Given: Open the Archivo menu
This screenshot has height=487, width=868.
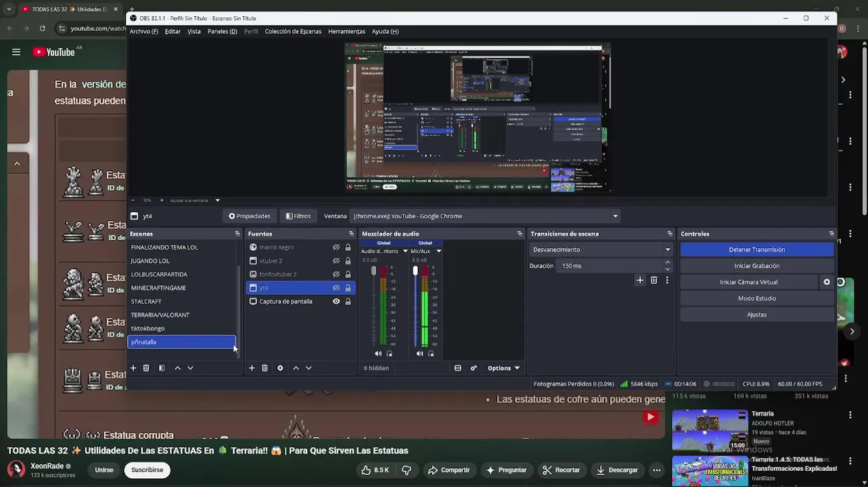Looking at the screenshot, I should point(143,31).
